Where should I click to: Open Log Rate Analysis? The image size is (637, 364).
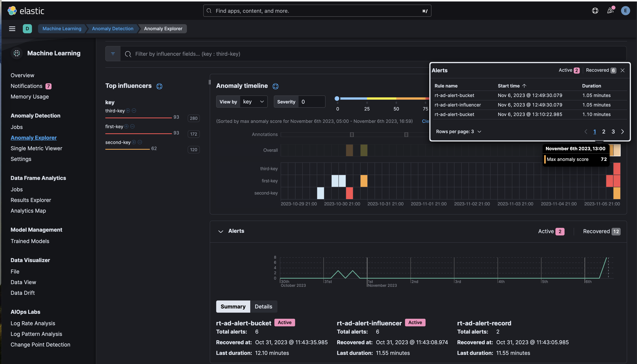tap(33, 323)
